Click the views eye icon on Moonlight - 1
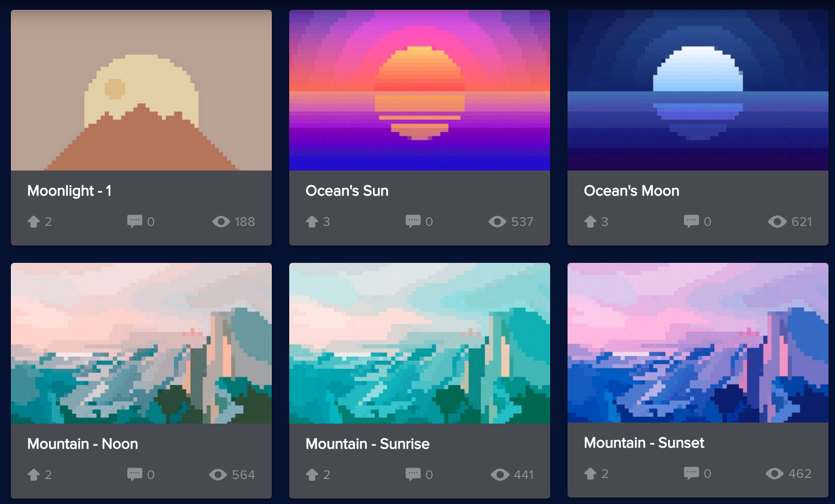Image resolution: width=835 pixels, height=504 pixels. [x=221, y=222]
